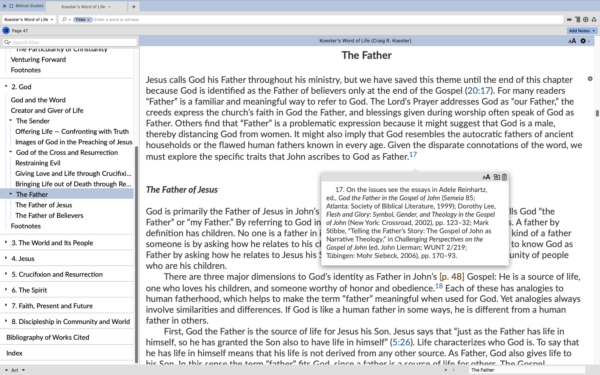
Task: Open the search magnifier options icon
Action: coord(65,19)
